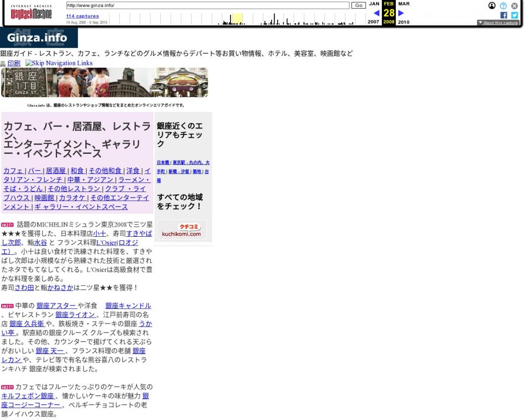525x420 pixels.
Task: Click the printer icon beside 印刷
Action: [x=3, y=64]
